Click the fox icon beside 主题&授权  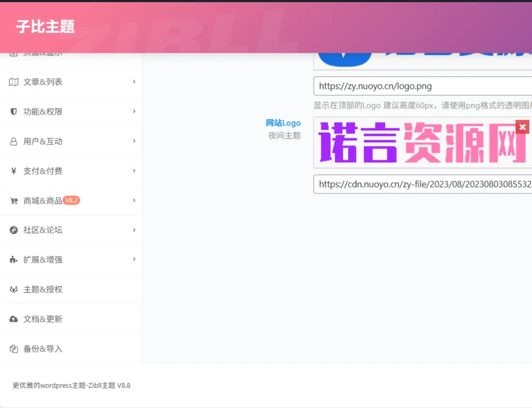(14, 289)
